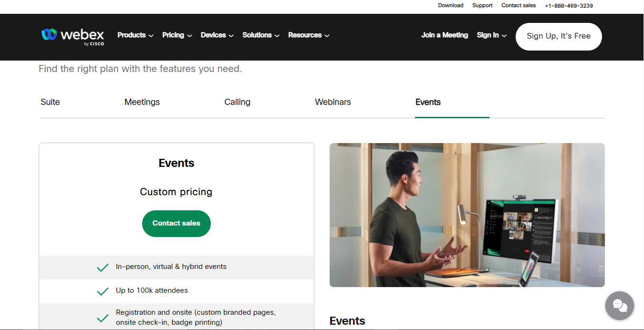The height and width of the screenshot is (330, 644).
Task: Switch to the Webinars tab
Action: (x=333, y=102)
